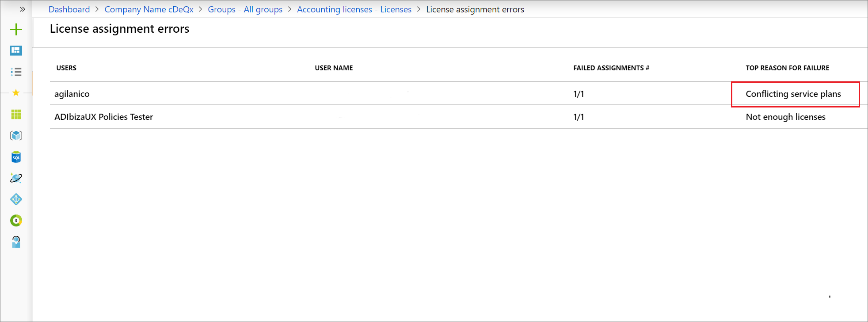Viewport: 868px width, 322px height.
Task: Open the Help and support person icon
Action: pyautogui.click(x=16, y=241)
